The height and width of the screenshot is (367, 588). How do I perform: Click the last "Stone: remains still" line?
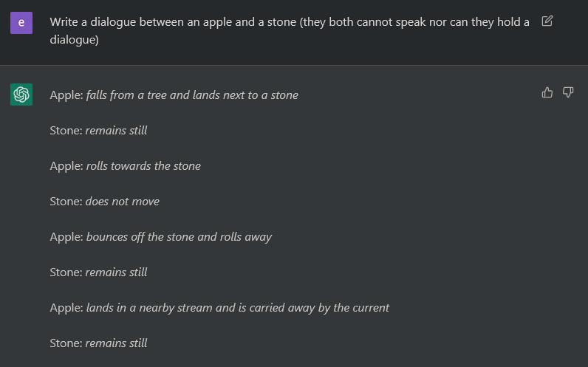[x=98, y=343]
